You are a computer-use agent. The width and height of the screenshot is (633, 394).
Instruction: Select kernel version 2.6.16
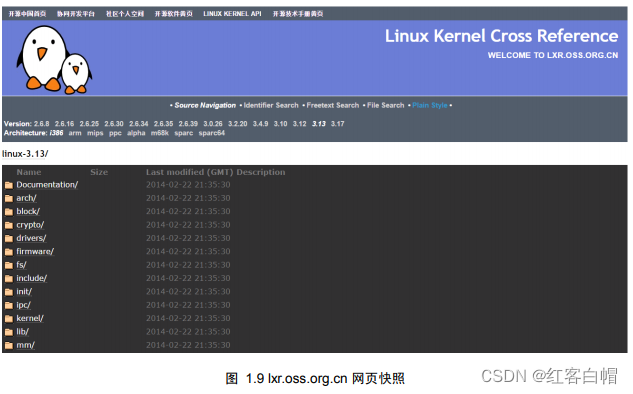[65, 124]
